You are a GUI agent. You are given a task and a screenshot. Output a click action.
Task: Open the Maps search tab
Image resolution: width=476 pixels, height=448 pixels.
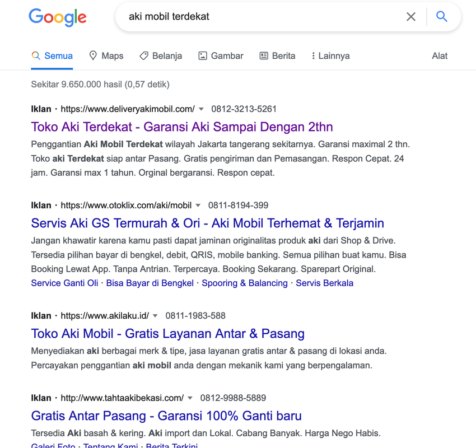pyautogui.click(x=106, y=56)
